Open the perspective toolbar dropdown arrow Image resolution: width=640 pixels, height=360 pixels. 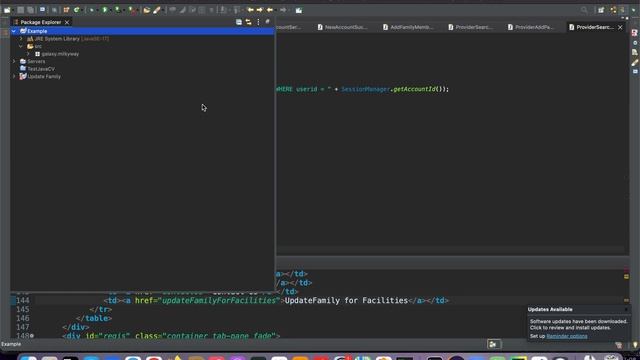tap(633, 10)
